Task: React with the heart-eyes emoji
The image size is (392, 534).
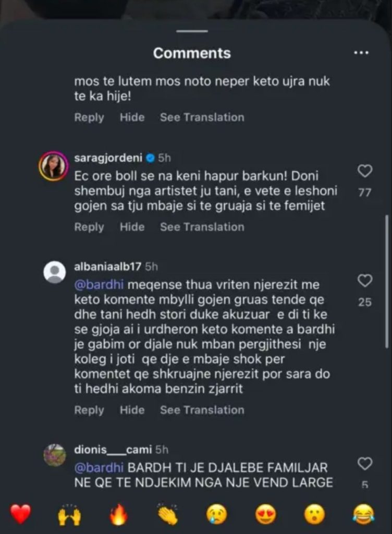Action: 265,515
